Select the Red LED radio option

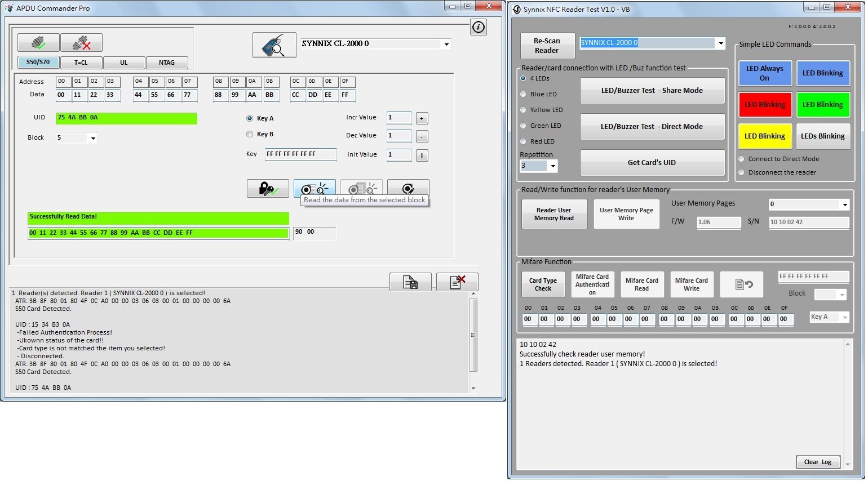523,141
